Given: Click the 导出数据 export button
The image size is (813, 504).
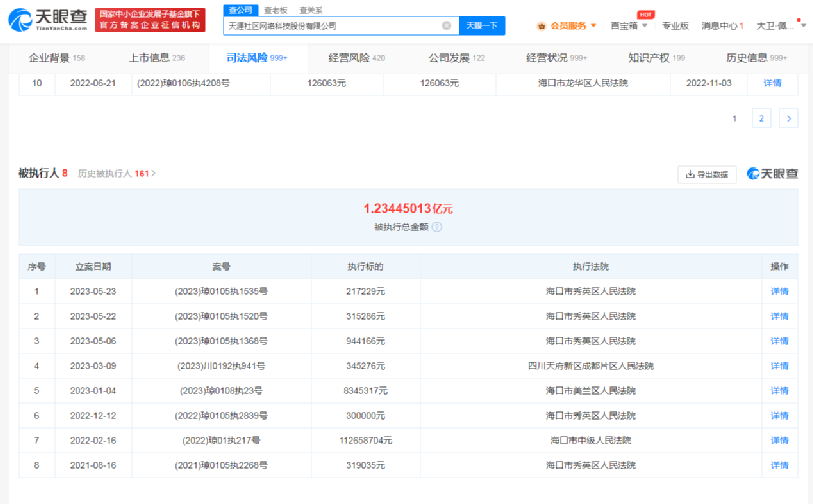Looking at the screenshot, I should (x=707, y=174).
